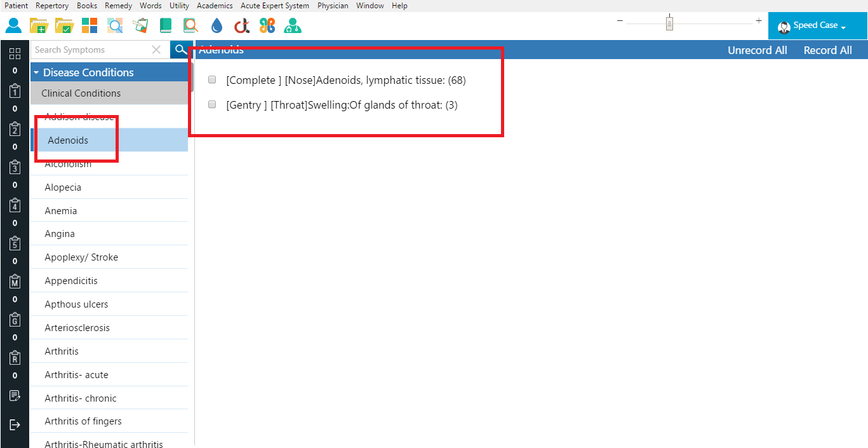Open the Acute Expert System menu
868x448 pixels.
coord(274,6)
